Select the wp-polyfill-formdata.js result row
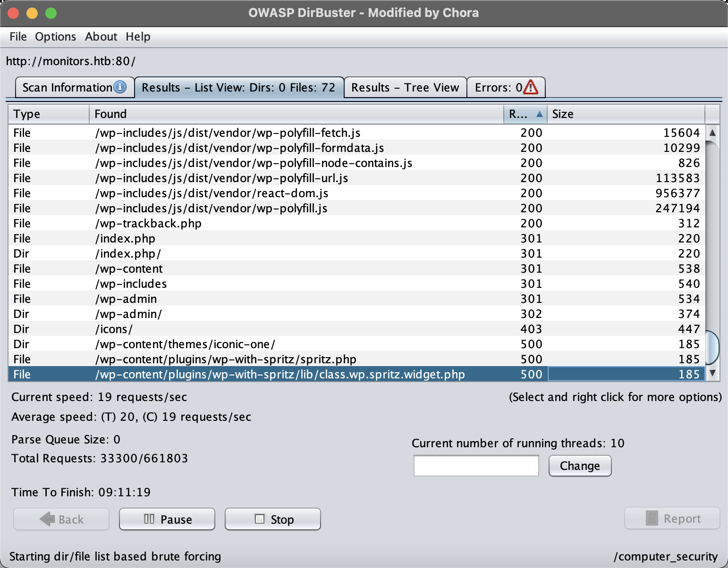Screen dimensions: 728x568 (356, 148)
